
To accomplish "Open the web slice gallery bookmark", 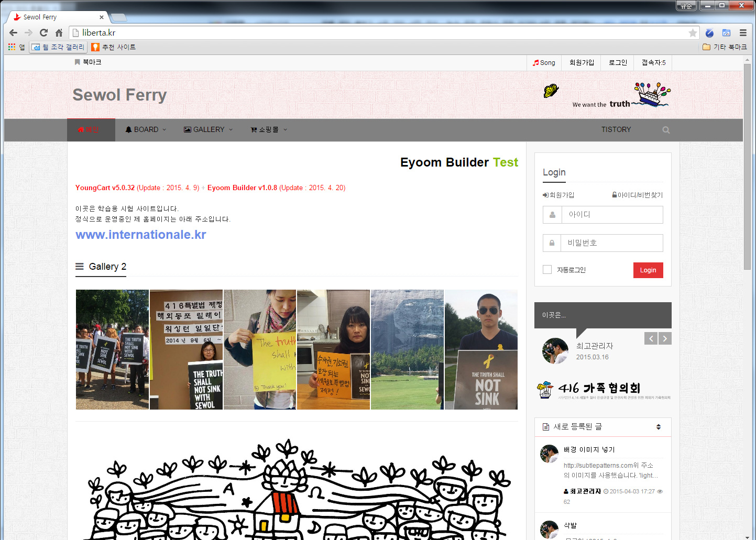I will point(58,47).
